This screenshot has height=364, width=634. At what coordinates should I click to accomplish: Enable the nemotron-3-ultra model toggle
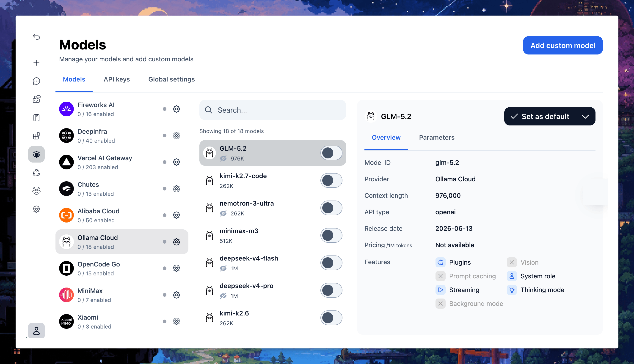click(331, 208)
